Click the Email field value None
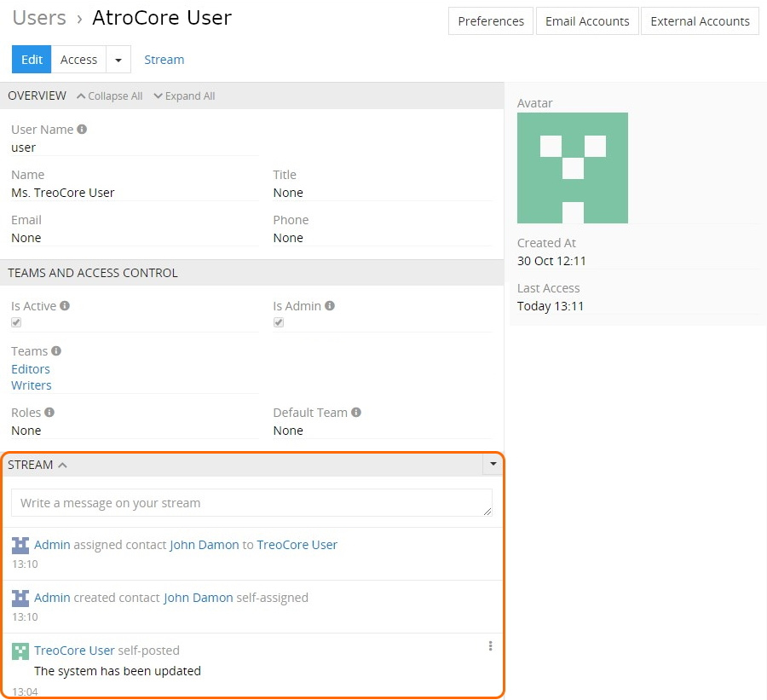Screen dimensions: 767x700 (x=26, y=238)
